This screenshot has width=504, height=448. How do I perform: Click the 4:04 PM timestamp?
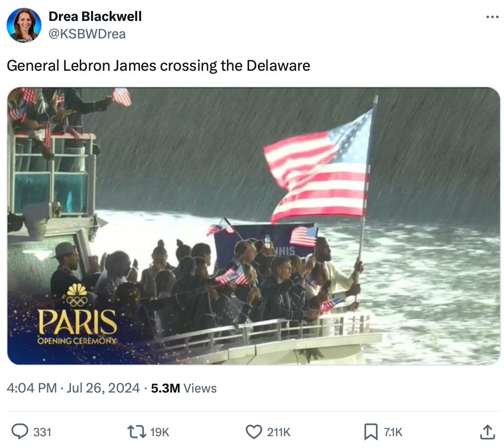31,388
